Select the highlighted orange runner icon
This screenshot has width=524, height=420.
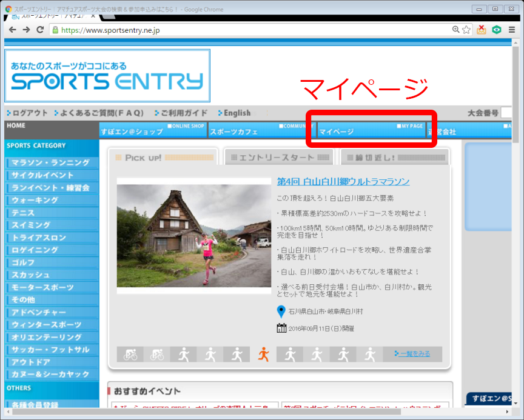coord(263,354)
